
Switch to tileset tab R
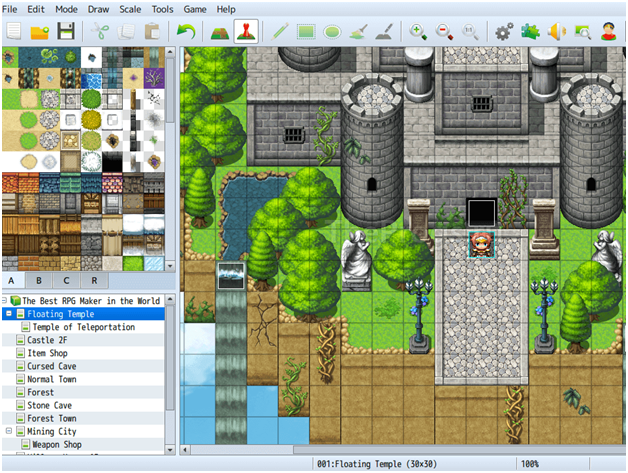click(95, 281)
